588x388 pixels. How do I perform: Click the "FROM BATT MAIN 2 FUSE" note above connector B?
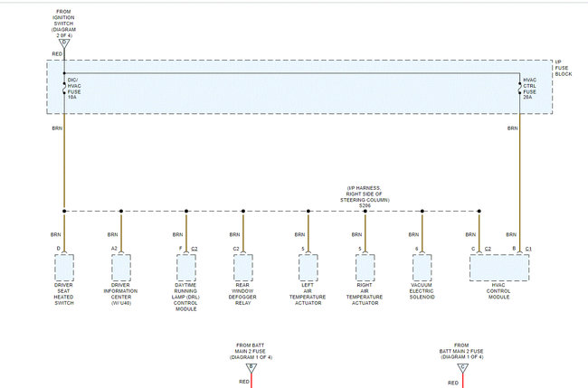coord(251,351)
